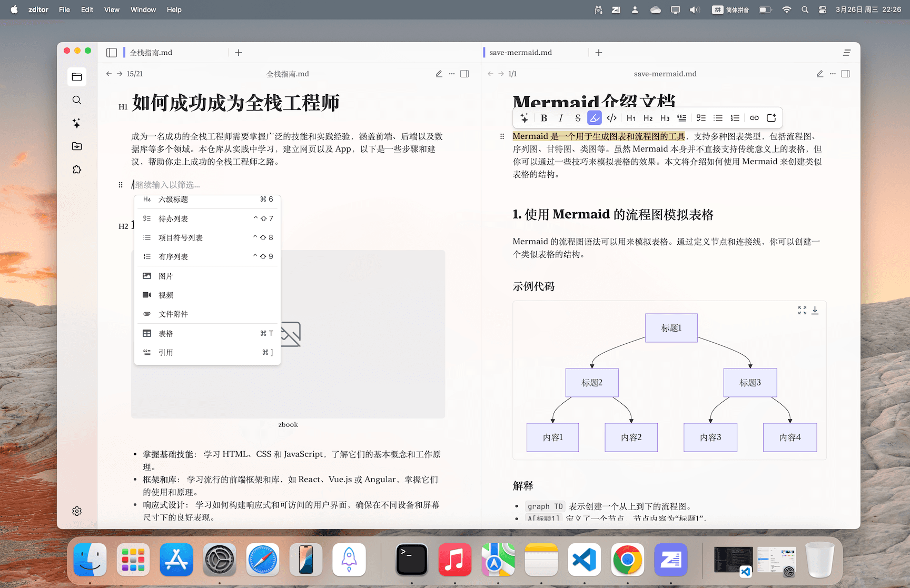The image size is (910, 588).
Task: Open settings gear in sidebar
Action: [x=77, y=511]
